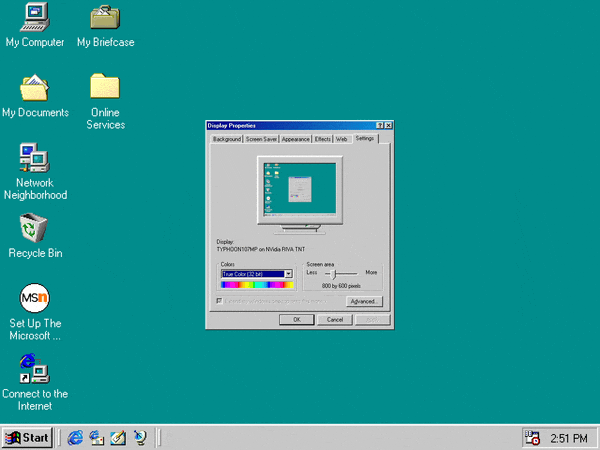This screenshot has height=450, width=600.
Task: Toggle the extend Windows desktop checkbox
Action: 220,300
